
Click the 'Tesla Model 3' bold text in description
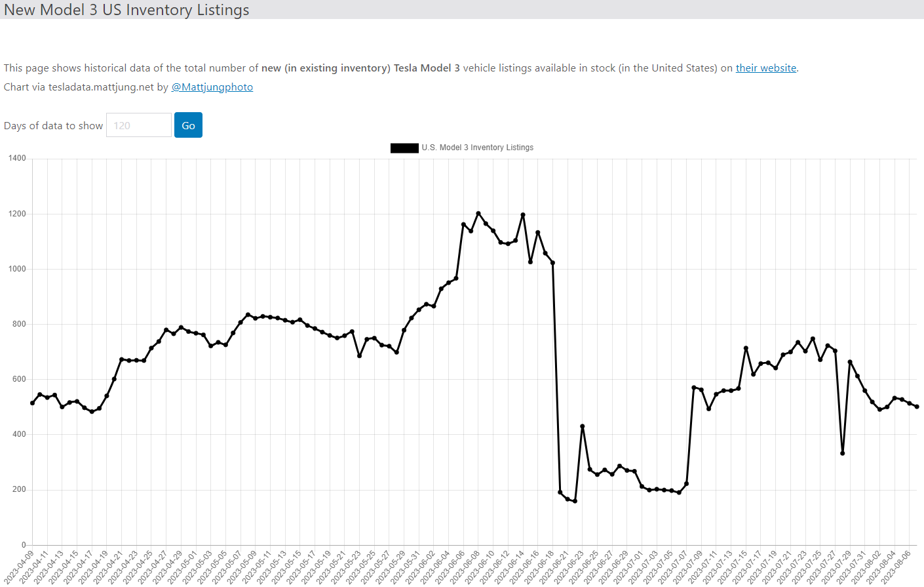[x=427, y=68]
